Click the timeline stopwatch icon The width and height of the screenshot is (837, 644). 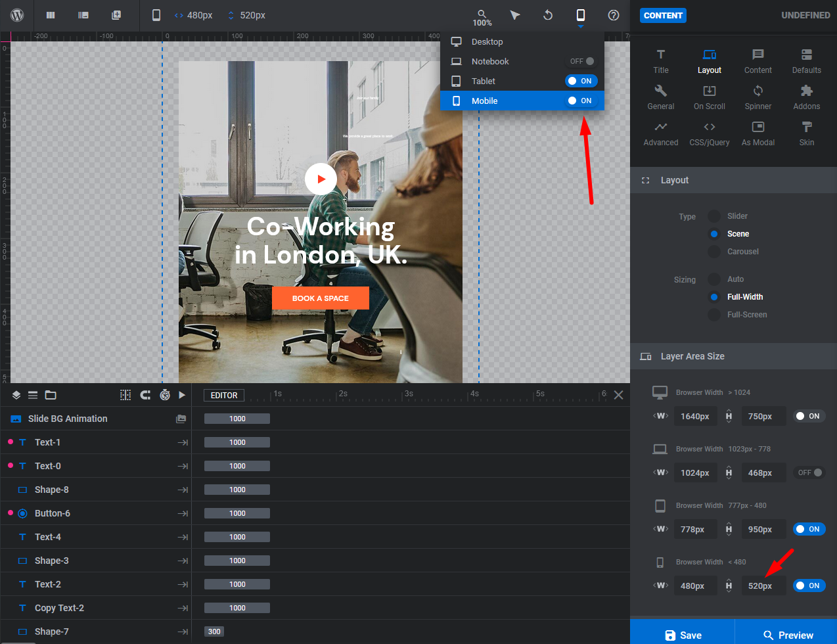[165, 395]
